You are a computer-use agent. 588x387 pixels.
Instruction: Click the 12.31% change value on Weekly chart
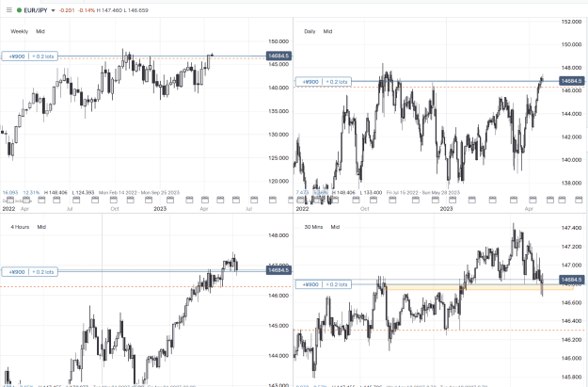click(x=31, y=193)
